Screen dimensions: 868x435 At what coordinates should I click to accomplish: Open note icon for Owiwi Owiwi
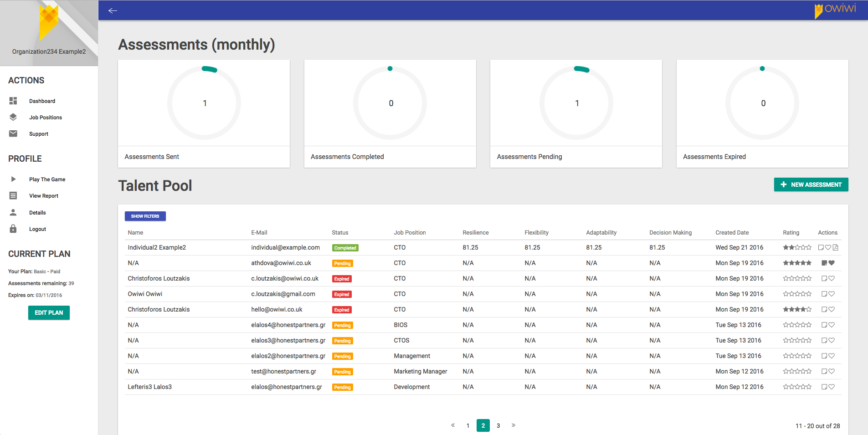pos(824,294)
